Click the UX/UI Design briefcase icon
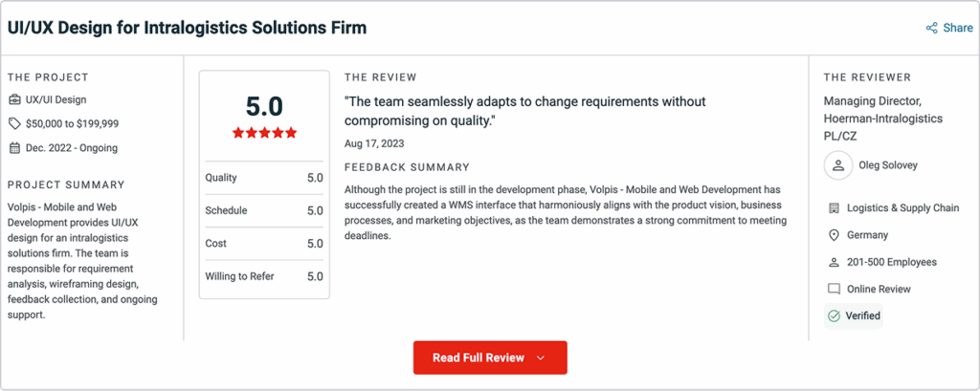Screen dimensions: 980x391 coord(14,99)
